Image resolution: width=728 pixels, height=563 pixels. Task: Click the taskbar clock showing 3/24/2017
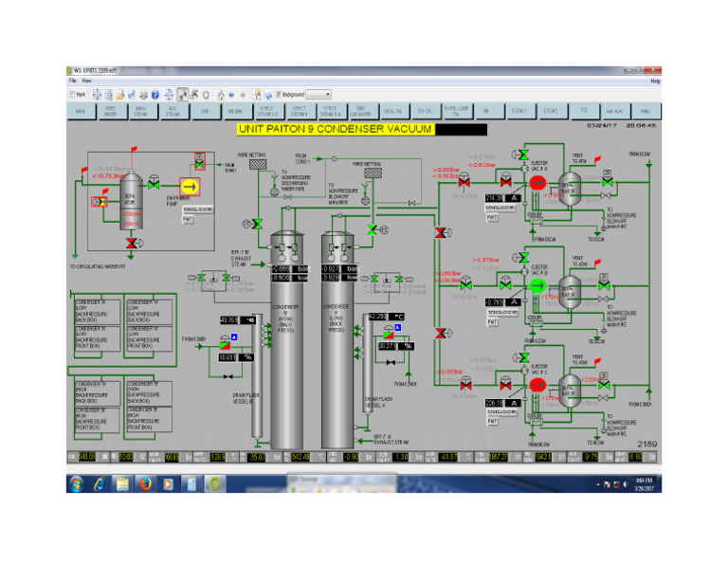point(644,484)
